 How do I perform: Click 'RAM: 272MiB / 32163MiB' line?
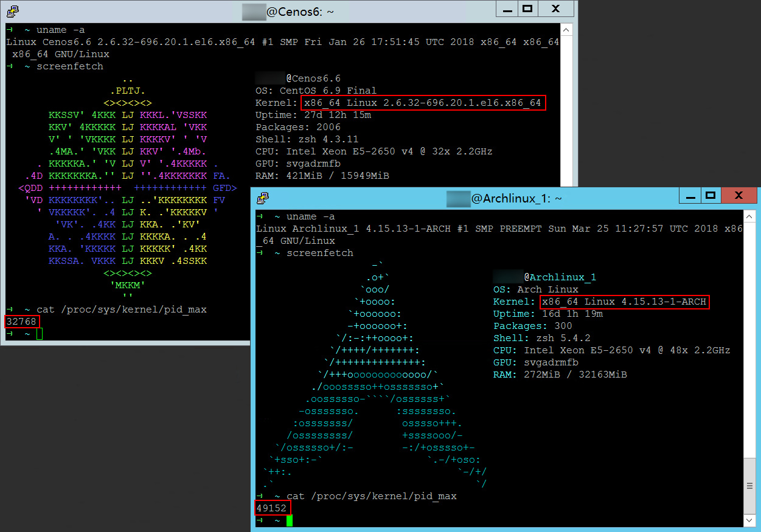[560, 375]
